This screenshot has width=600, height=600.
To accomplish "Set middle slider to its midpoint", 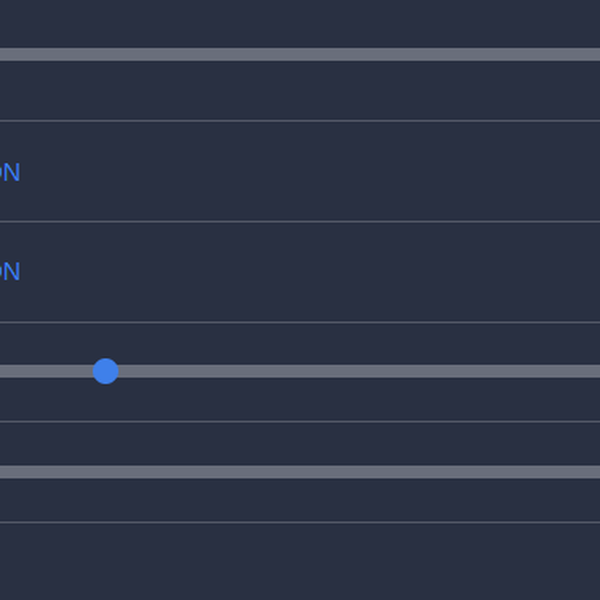I will point(300,371).
